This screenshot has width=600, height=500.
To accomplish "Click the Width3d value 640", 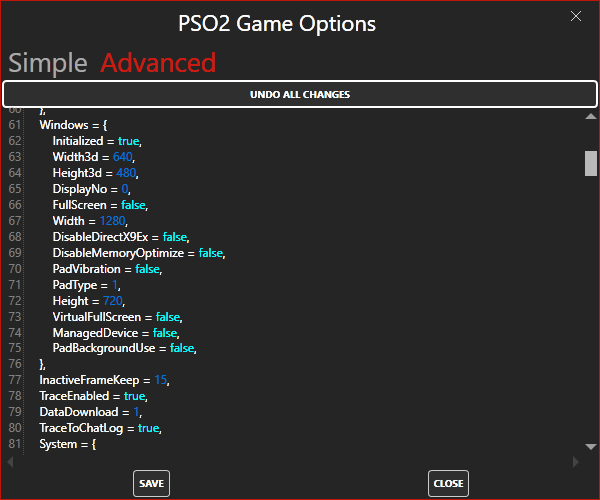I will pos(122,157).
